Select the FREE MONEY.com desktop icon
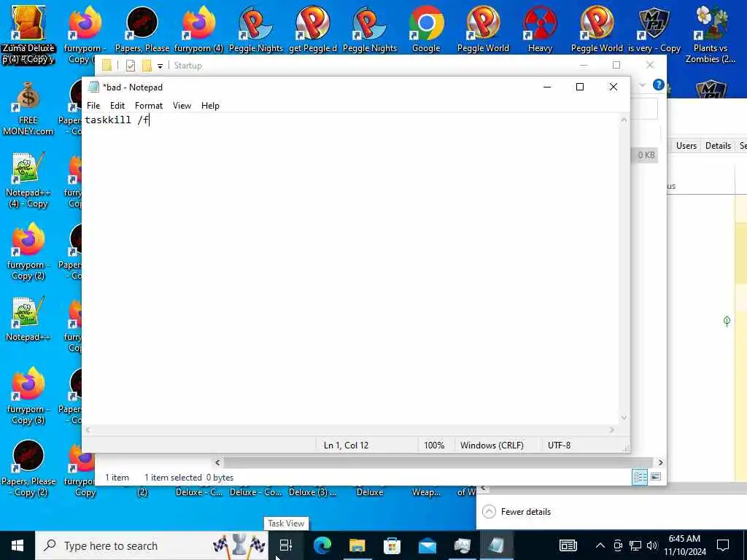This screenshot has height=560, width=747. pyautogui.click(x=28, y=109)
